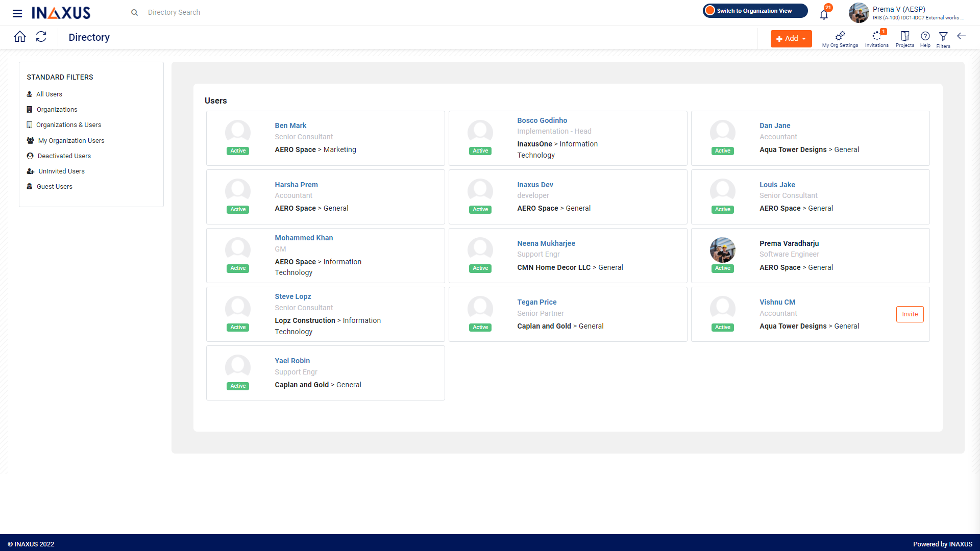Open the hamburger main menu
The height and width of the screenshot is (551, 980).
click(x=17, y=13)
